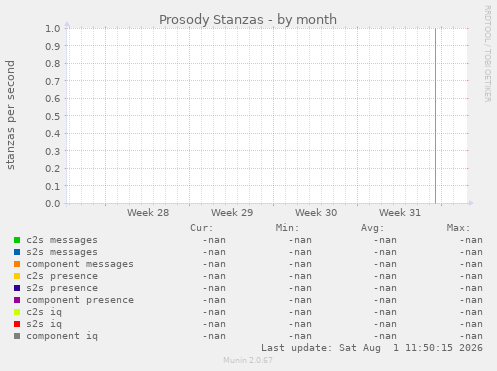Click the purple component presence swatch
Image resolution: width=497 pixels, height=371 pixels.
point(17,300)
